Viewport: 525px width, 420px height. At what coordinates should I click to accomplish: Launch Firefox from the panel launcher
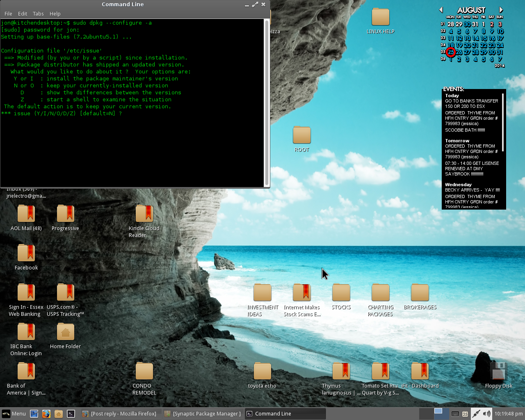tap(46, 414)
